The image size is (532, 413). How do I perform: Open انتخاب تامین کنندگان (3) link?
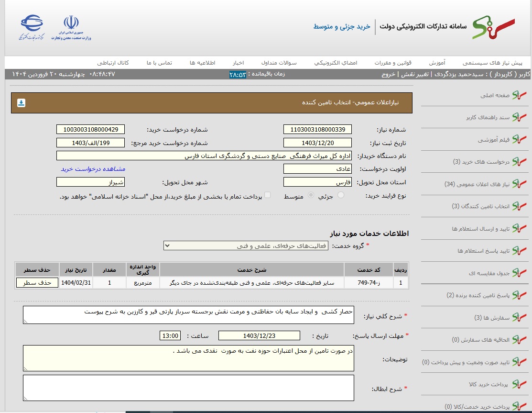(480, 206)
